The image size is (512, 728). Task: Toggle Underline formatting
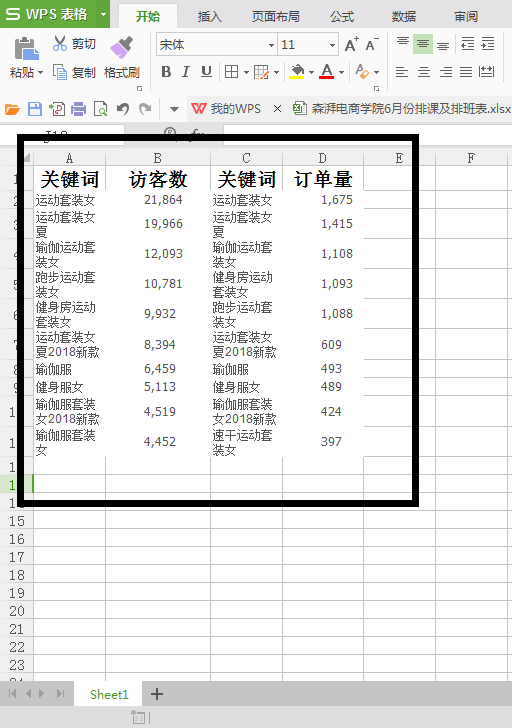click(x=206, y=72)
